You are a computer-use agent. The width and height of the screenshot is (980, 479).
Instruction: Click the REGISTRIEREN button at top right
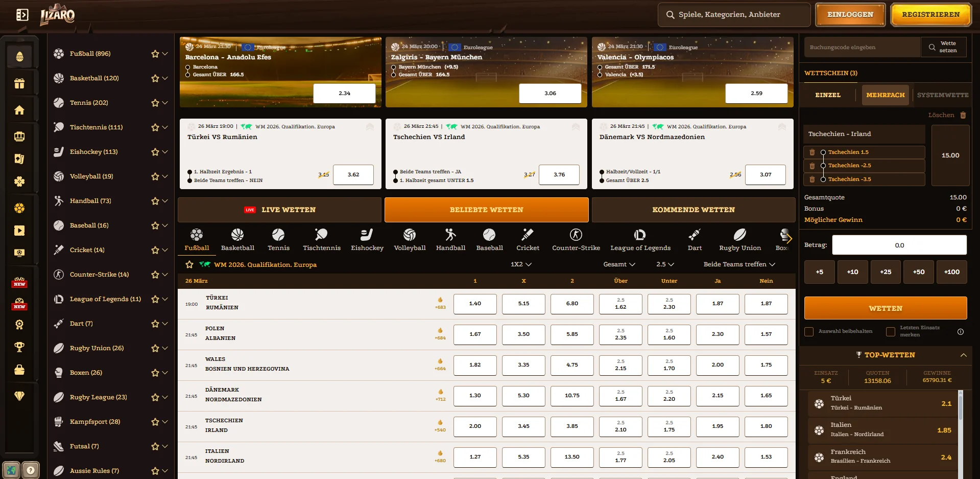click(930, 14)
